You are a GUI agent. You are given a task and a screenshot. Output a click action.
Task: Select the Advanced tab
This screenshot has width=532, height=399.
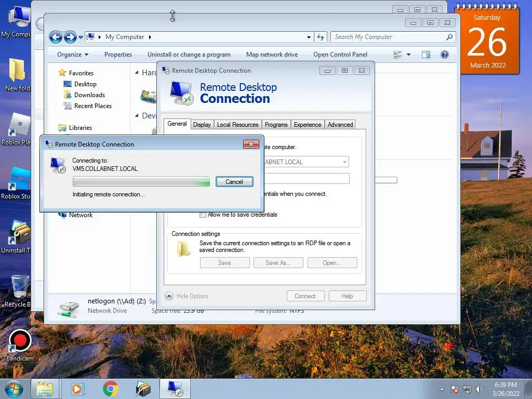click(x=340, y=125)
